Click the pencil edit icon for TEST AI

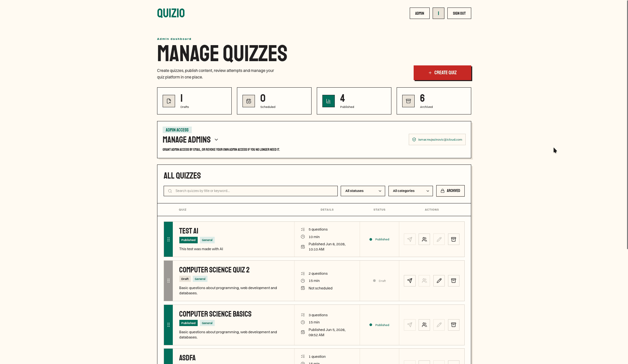click(x=439, y=239)
